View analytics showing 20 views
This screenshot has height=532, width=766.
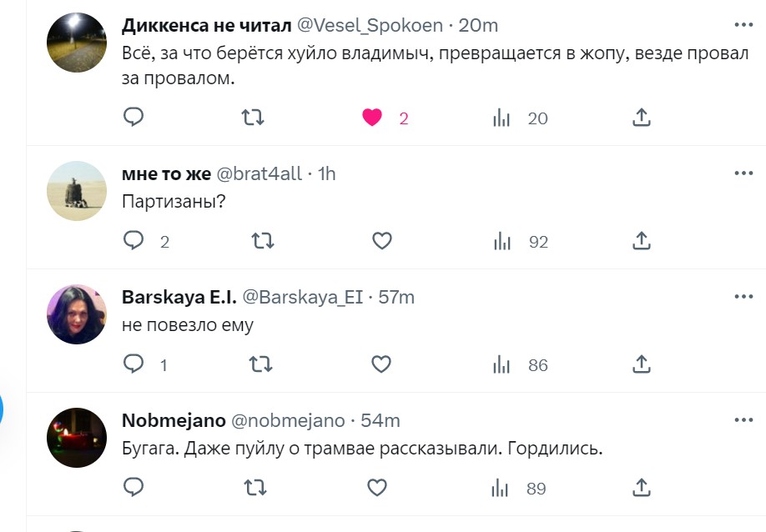click(x=501, y=118)
